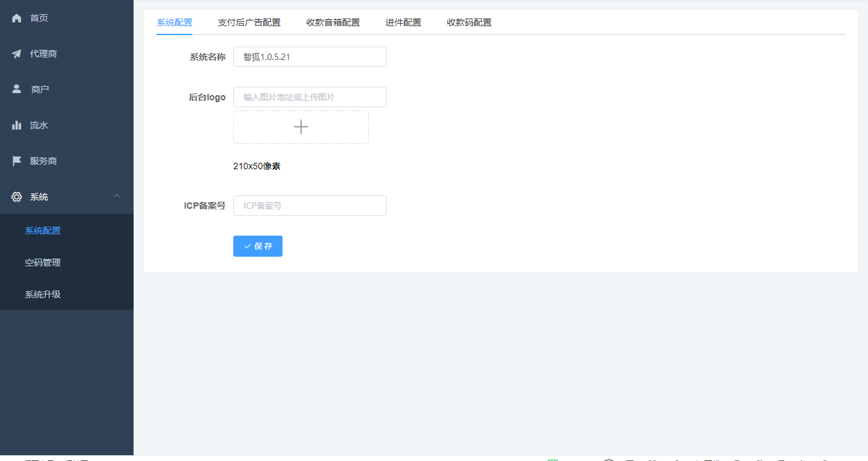The height and width of the screenshot is (461, 868).
Task: Click the plus icon to upload a logo
Action: 300,126
